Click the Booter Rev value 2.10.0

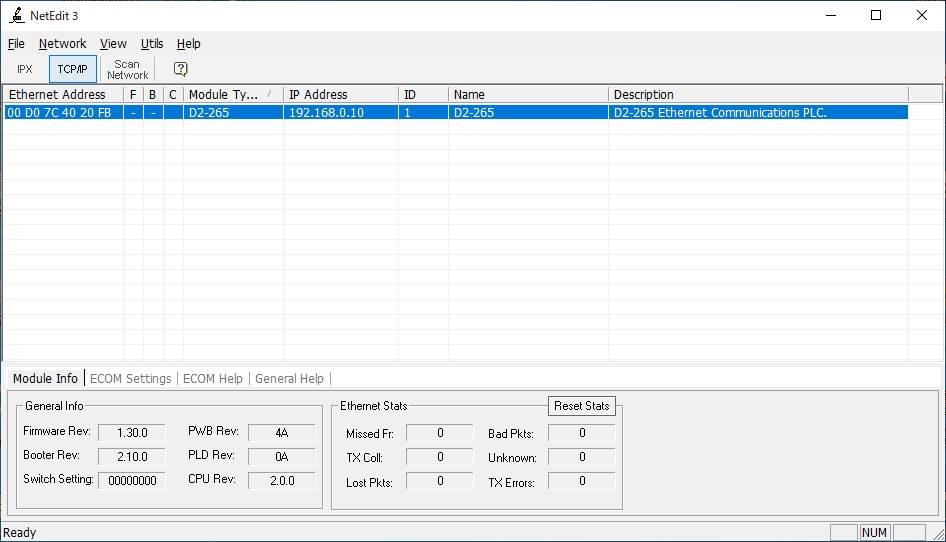click(x=132, y=457)
